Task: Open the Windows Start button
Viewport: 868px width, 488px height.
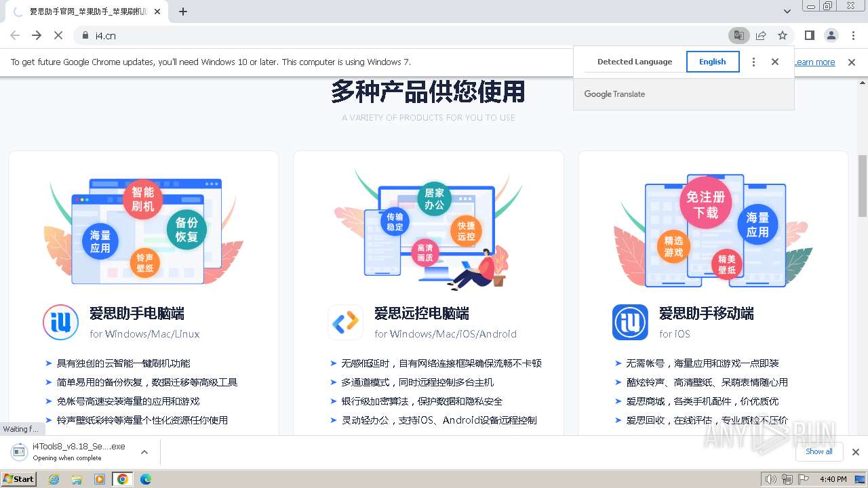Action: click(x=19, y=479)
